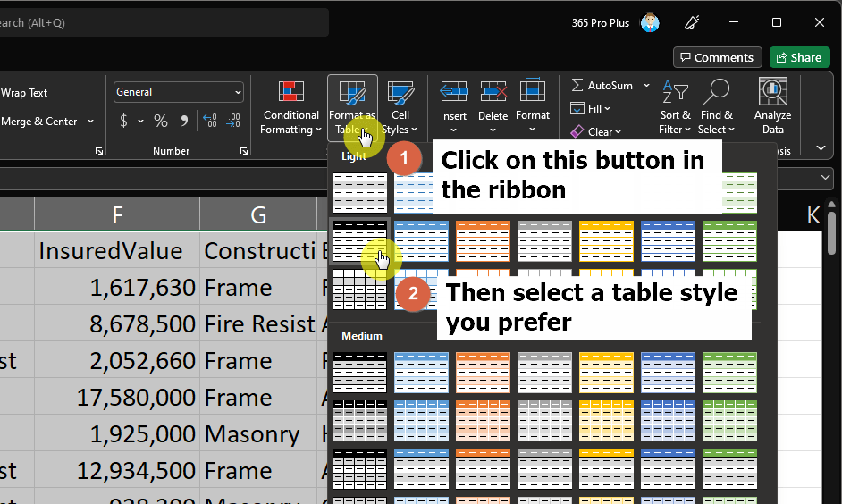Click the green Share button

[799, 57]
